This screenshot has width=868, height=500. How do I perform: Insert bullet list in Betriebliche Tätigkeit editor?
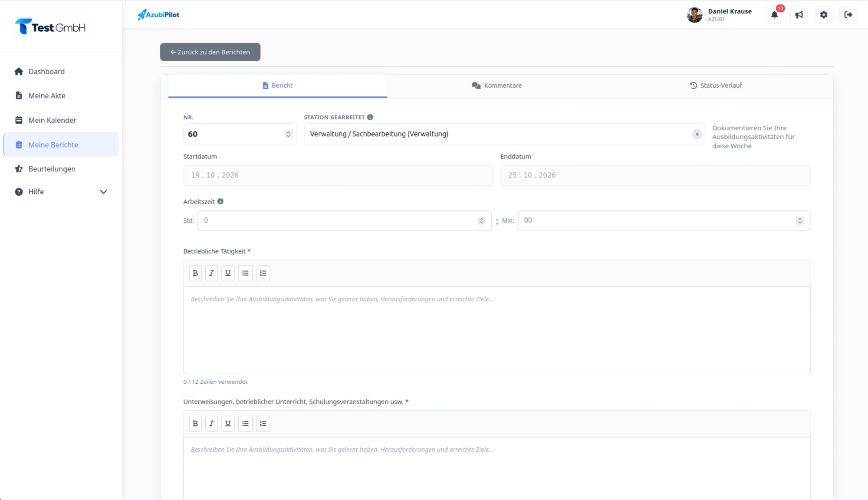tap(245, 273)
